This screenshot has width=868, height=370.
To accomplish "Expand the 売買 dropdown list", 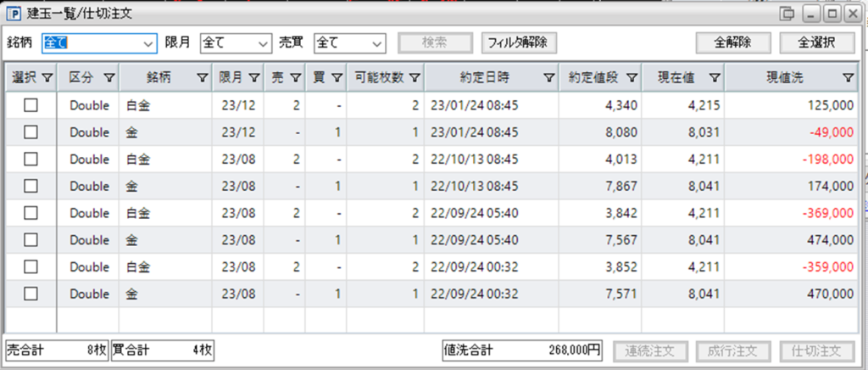I will coord(350,43).
